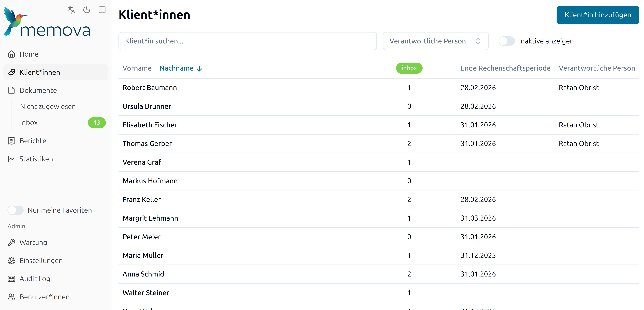
Task: Open Verantwortliche Person dropdown filter
Action: point(436,41)
